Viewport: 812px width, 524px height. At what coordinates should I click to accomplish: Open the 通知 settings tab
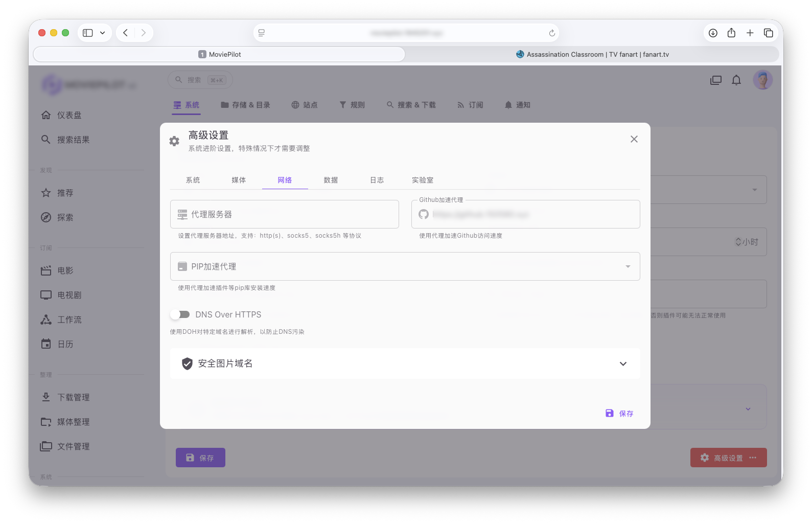click(x=518, y=105)
